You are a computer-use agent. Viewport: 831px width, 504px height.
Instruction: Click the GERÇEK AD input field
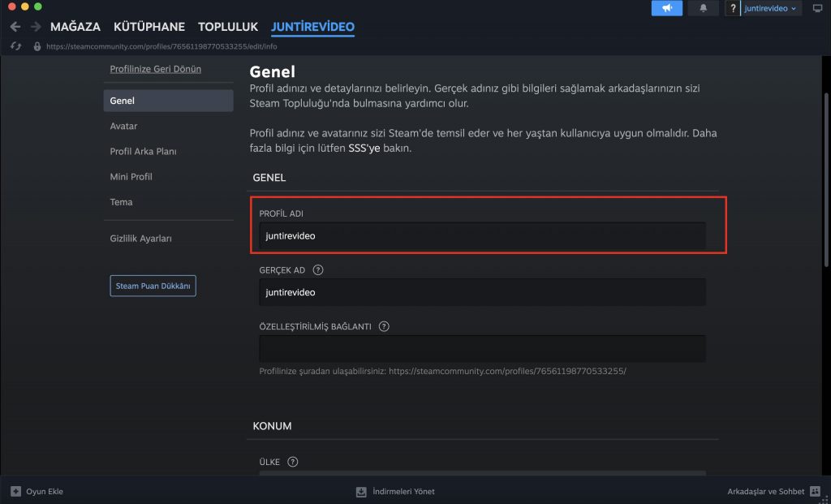point(482,292)
